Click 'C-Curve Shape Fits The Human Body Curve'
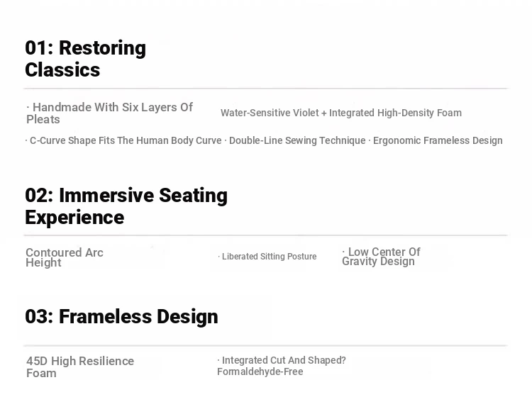This screenshot has height=397, width=532. tap(126, 140)
